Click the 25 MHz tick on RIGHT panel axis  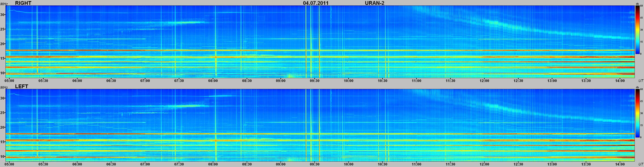pyautogui.click(x=2, y=29)
